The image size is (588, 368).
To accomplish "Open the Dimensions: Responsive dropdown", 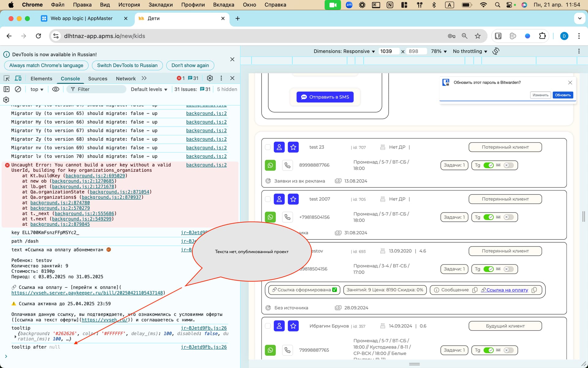I will pyautogui.click(x=344, y=51).
